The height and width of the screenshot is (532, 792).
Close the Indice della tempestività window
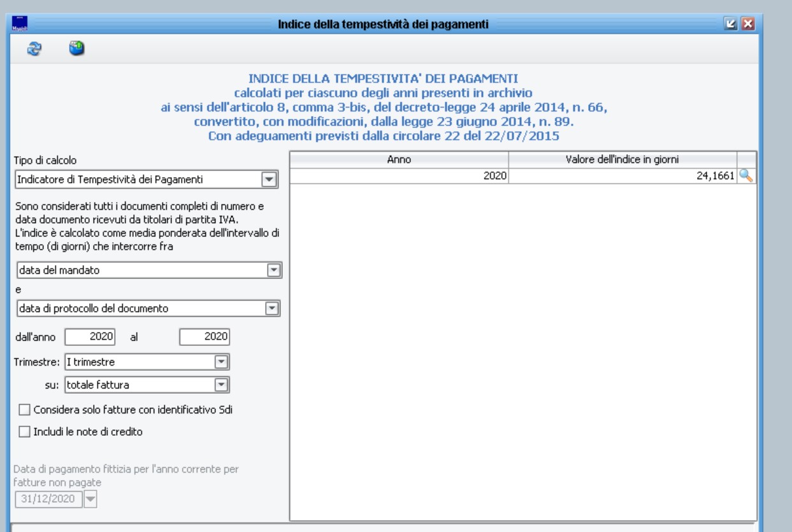[x=747, y=25]
